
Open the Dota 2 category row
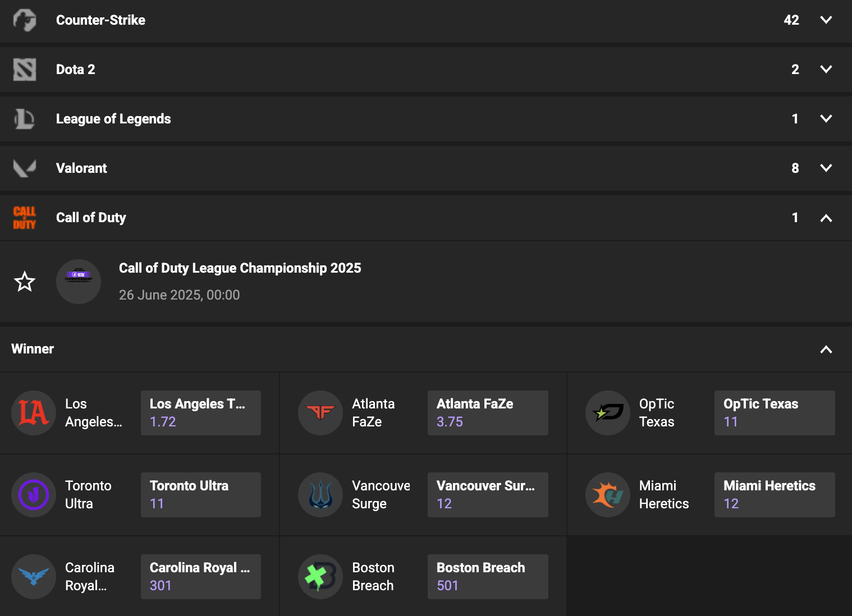(x=426, y=70)
